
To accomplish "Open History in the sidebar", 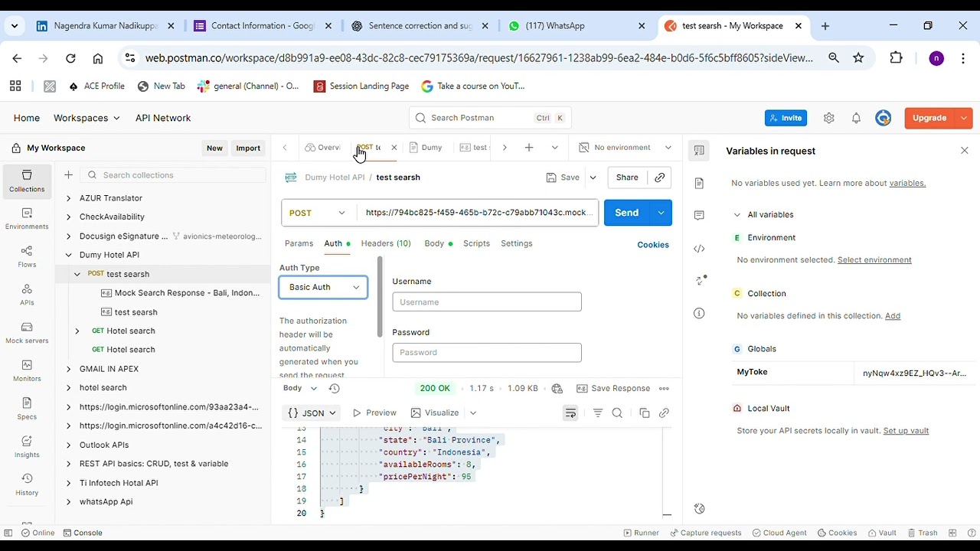I will coord(27,484).
